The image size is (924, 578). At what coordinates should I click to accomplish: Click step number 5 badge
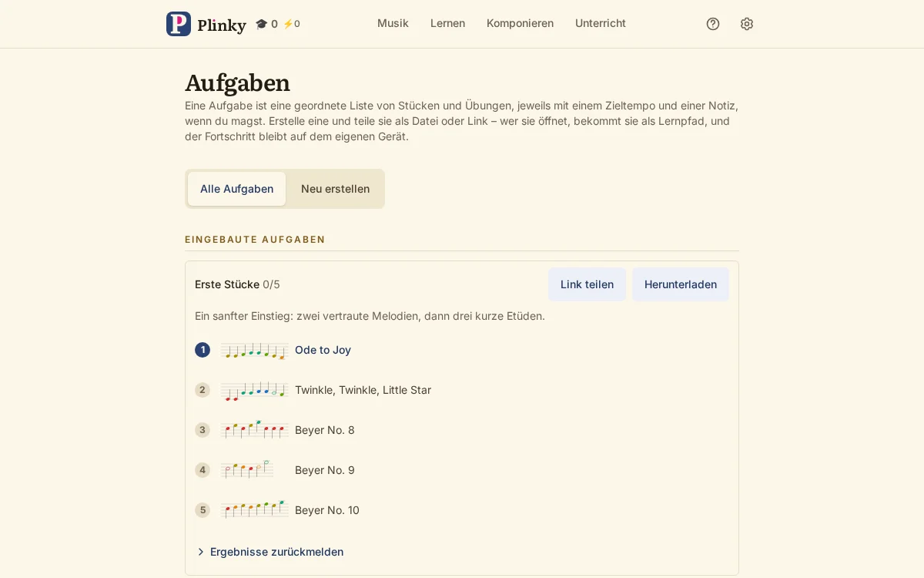(x=203, y=510)
